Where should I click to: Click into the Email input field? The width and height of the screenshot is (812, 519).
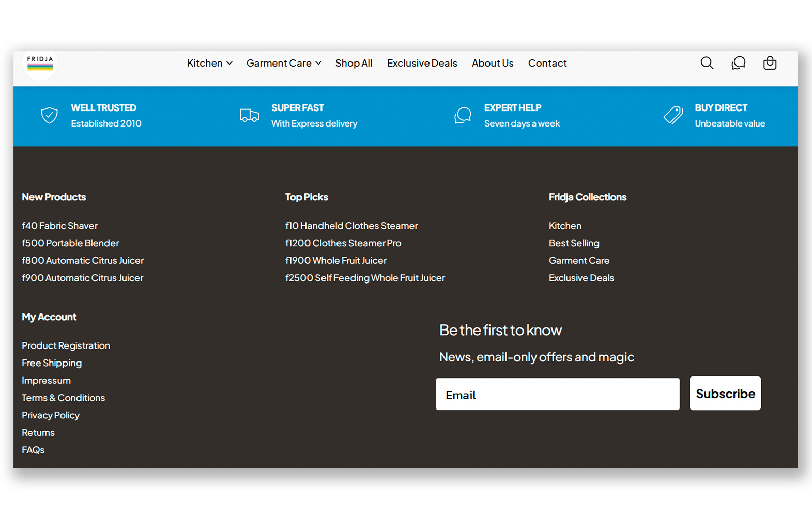557,395
